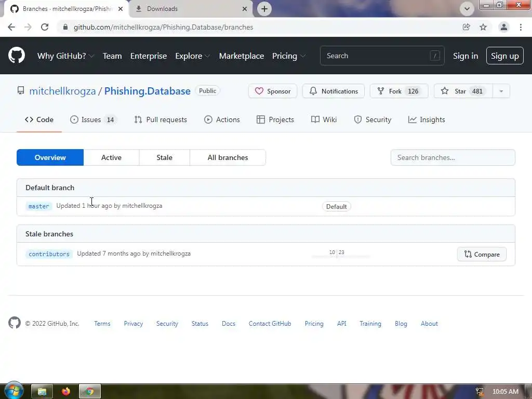This screenshot has width=532, height=399.
Task: Open Docs footer link
Action: pos(229,324)
